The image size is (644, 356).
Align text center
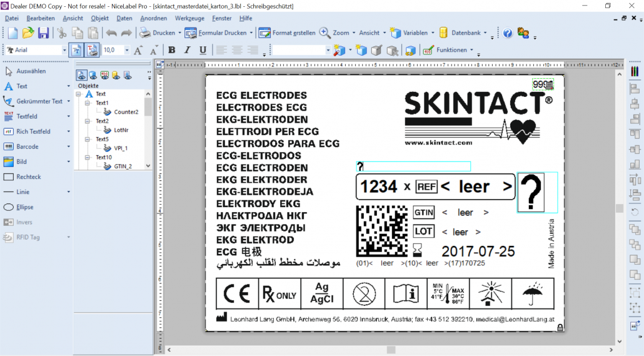click(237, 50)
